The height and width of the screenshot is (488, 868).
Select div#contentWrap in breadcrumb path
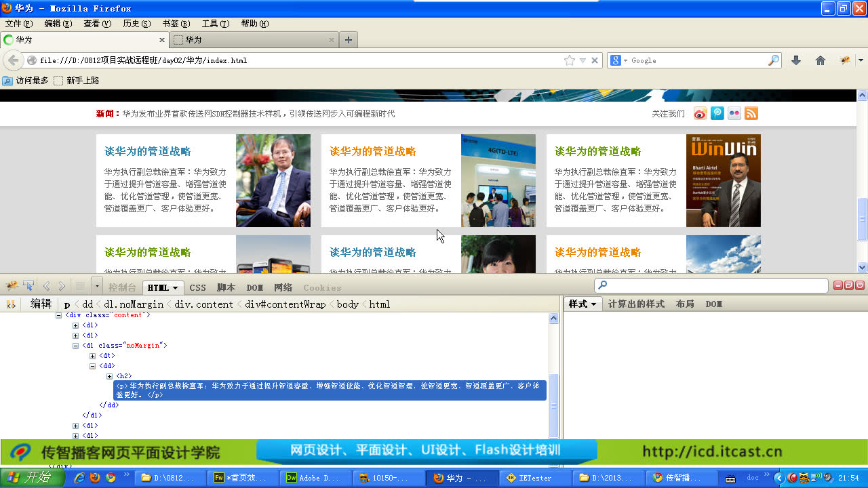[285, 304]
